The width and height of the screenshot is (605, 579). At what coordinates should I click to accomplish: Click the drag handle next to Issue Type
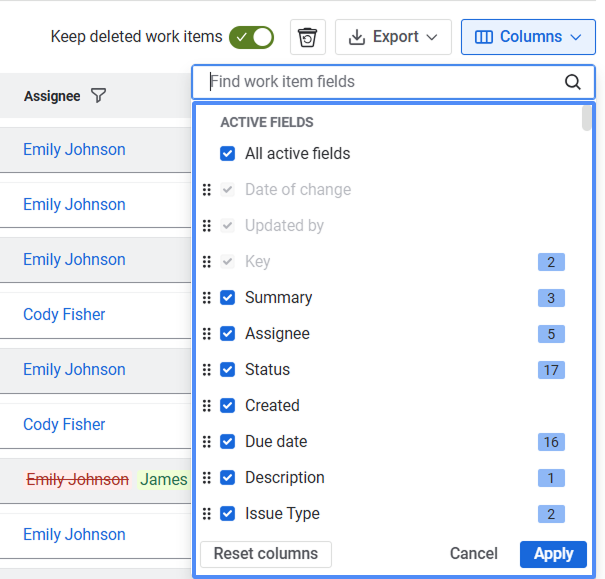(x=207, y=514)
